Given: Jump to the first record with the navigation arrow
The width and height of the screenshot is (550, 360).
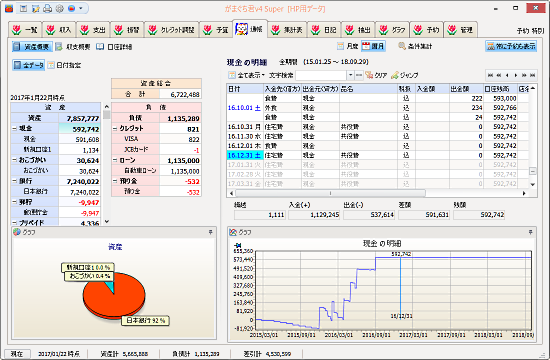Looking at the screenshot, I should (x=490, y=75).
